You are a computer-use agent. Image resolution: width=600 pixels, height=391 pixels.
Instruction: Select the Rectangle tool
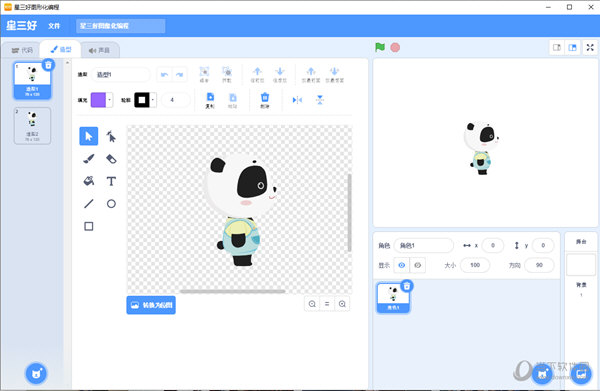tap(88, 226)
